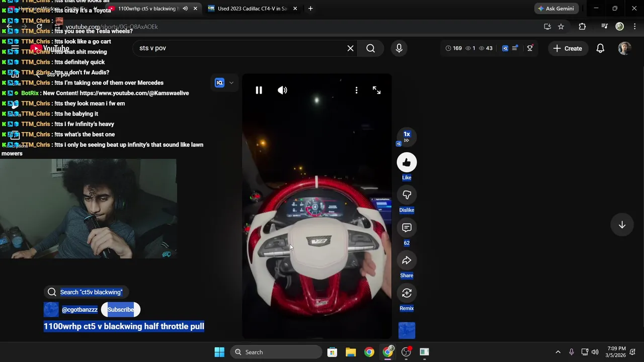Open the Shorts three-dot more options menu
The image size is (644, 362).
click(x=356, y=90)
